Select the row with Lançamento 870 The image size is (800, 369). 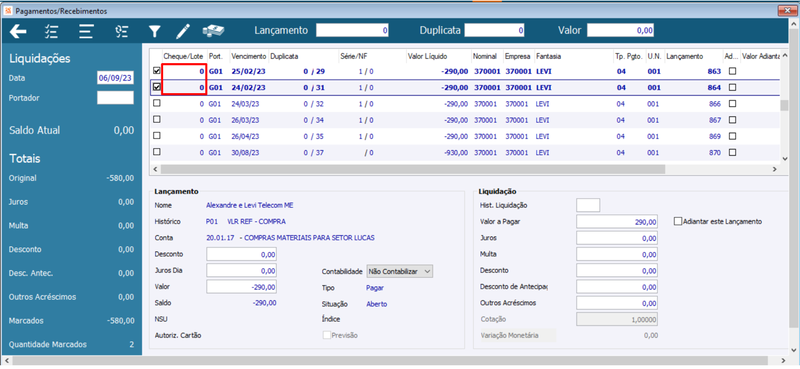(x=466, y=152)
